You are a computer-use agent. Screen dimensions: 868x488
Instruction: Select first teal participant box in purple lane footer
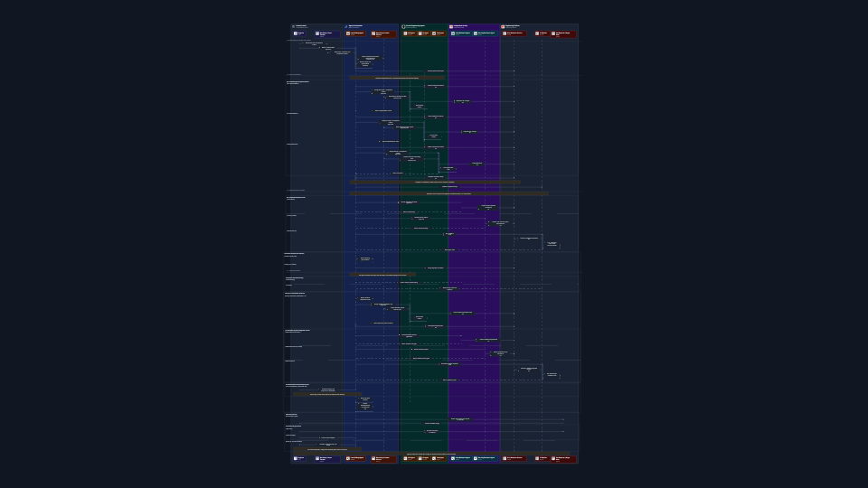tap(461, 459)
